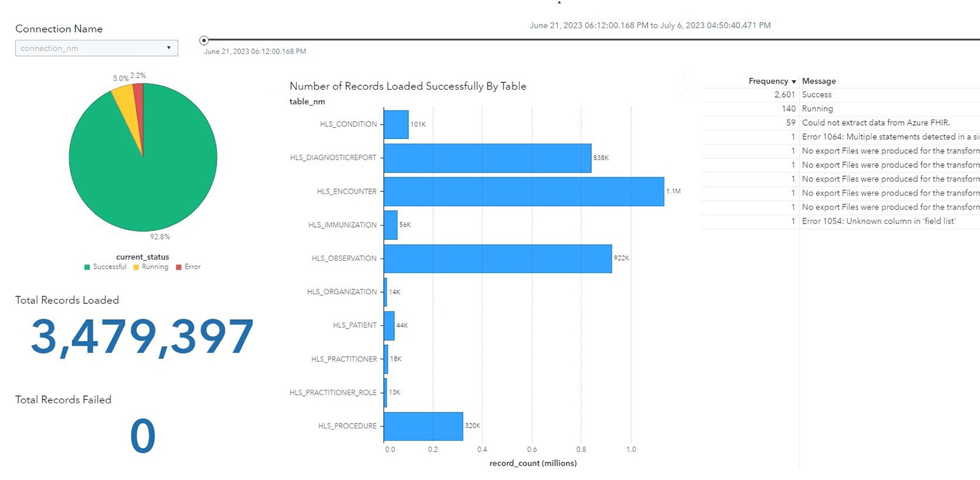
Task: Select the HLS_PATIENT bar
Action: tap(389, 325)
